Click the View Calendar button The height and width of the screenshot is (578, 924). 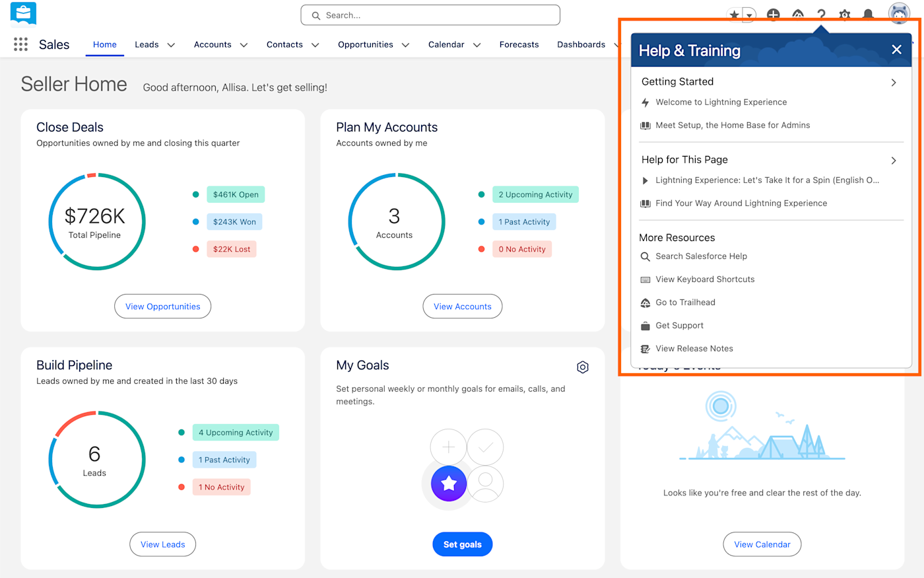(762, 544)
